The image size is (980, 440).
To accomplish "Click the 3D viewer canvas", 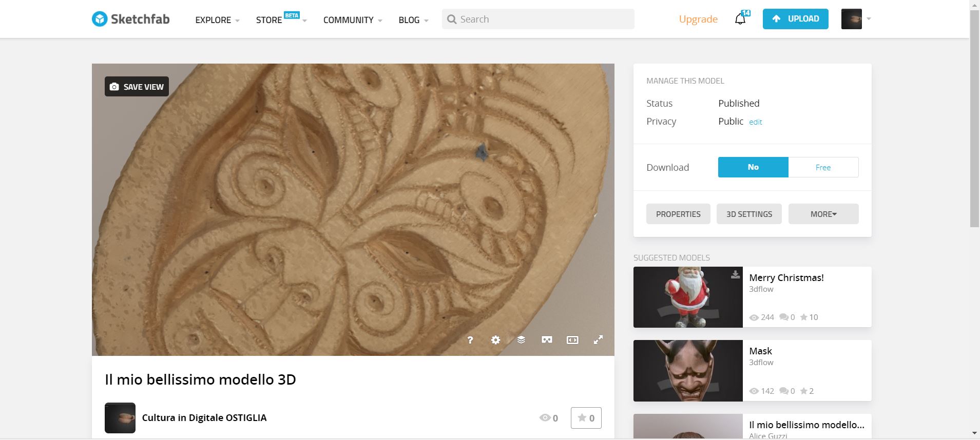I will click(x=353, y=209).
